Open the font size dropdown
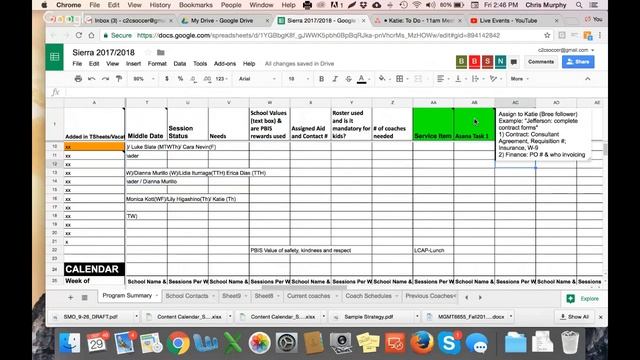This screenshot has width=640, height=360. (x=298, y=79)
